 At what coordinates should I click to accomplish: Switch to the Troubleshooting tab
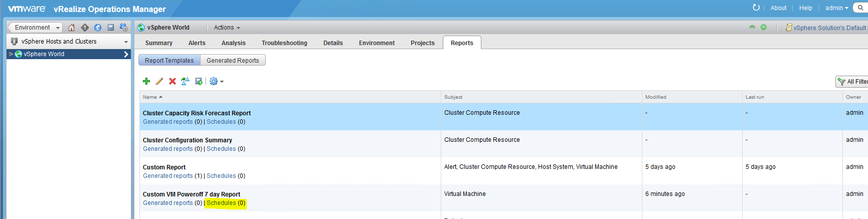tap(284, 43)
